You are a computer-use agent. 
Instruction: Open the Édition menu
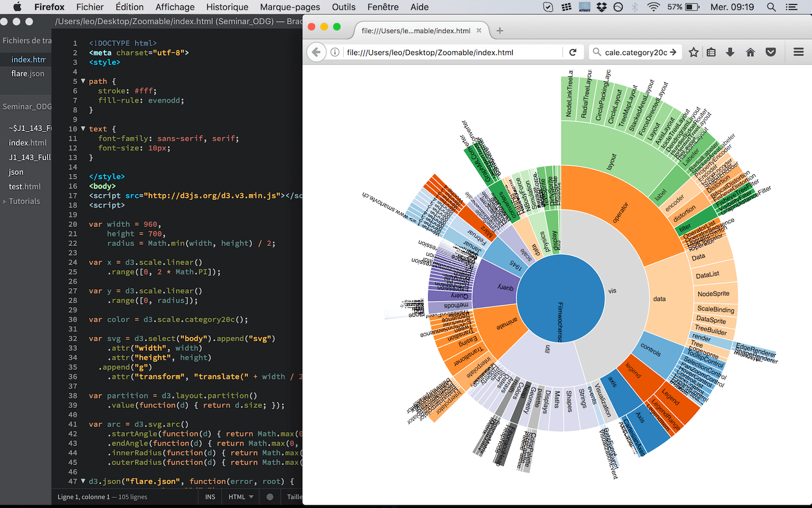click(129, 7)
